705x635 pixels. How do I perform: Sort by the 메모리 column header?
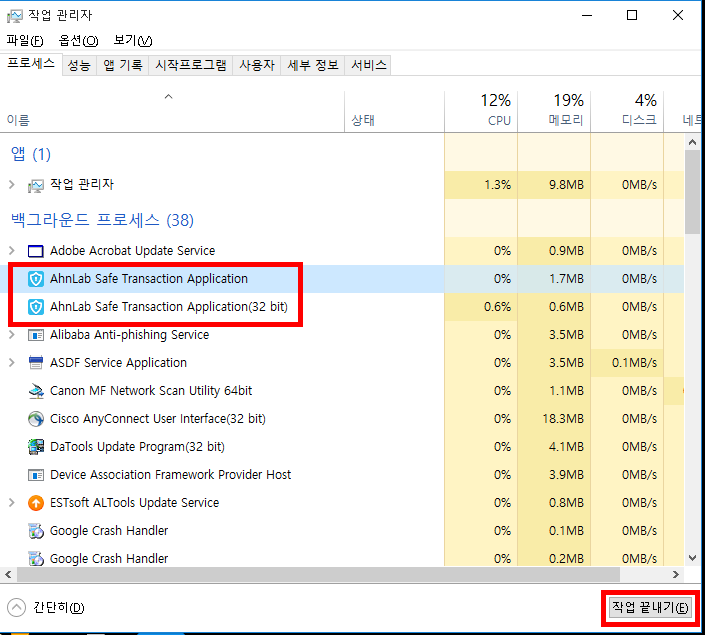tap(553, 112)
